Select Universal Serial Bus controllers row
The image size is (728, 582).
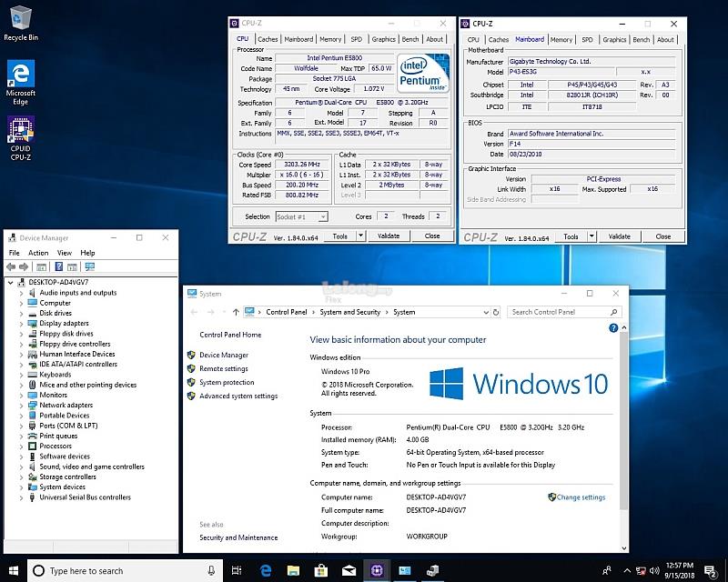pyautogui.click(x=85, y=497)
